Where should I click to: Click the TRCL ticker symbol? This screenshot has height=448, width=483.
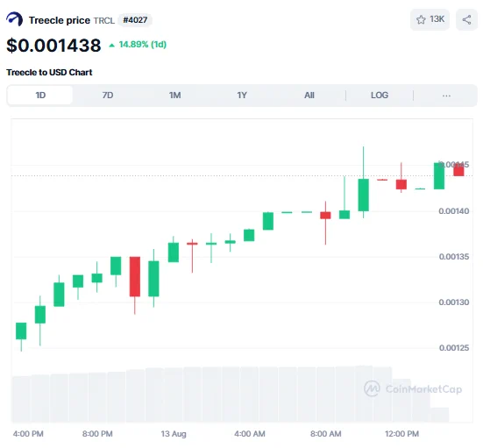tap(104, 21)
